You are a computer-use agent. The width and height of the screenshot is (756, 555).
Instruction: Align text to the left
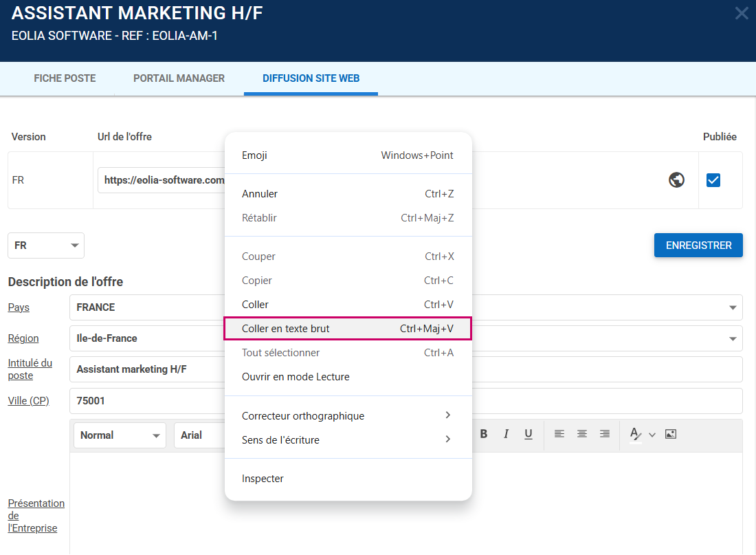559,434
